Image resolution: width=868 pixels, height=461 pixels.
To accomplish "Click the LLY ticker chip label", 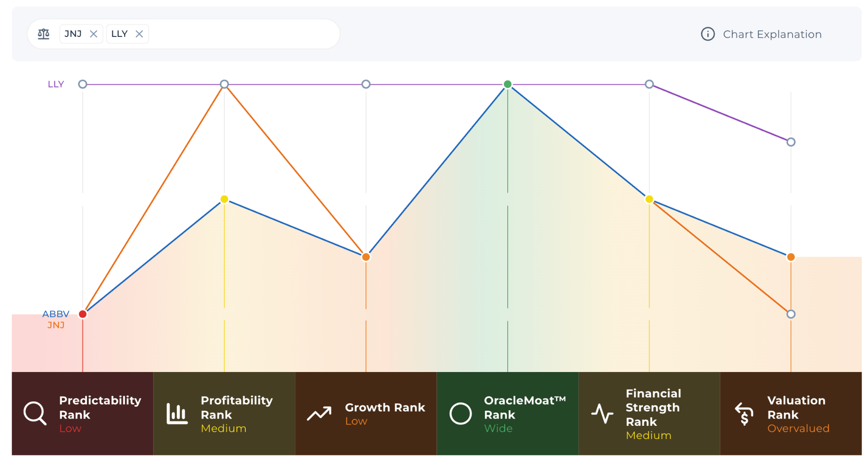I will pos(120,34).
